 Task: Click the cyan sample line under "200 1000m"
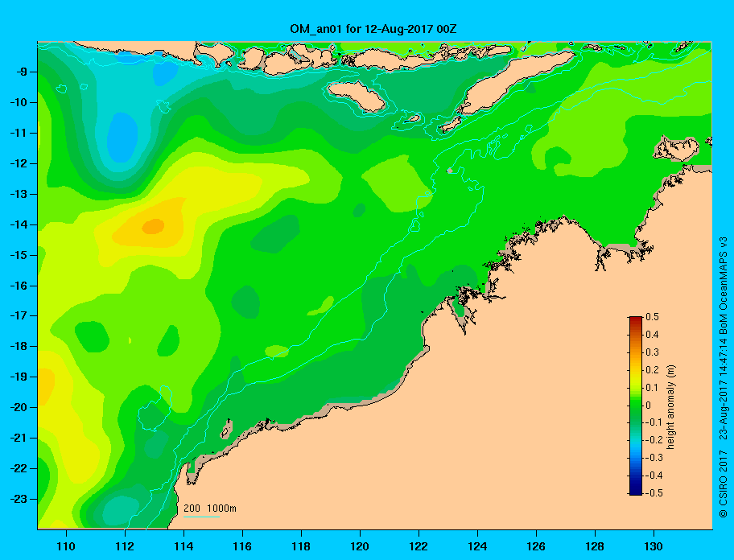[202, 517]
